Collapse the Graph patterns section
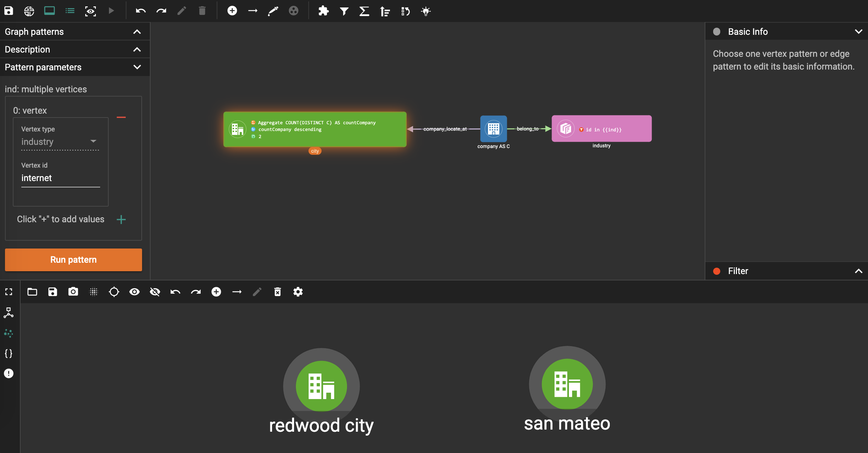This screenshot has height=453, width=868. point(137,32)
